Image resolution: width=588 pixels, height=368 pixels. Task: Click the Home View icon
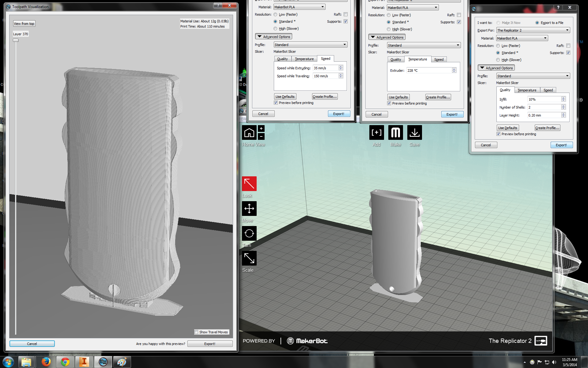[x=249, y=133]
